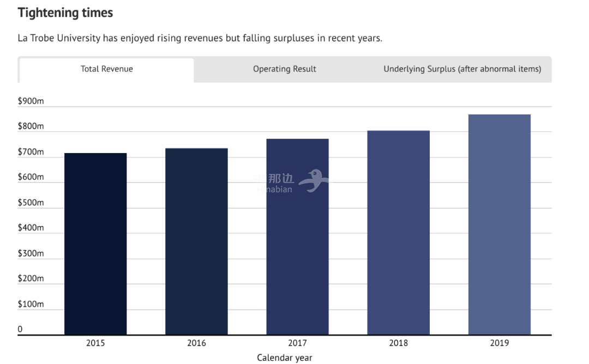Click the 2015 x-axis label

click(95, 343)
